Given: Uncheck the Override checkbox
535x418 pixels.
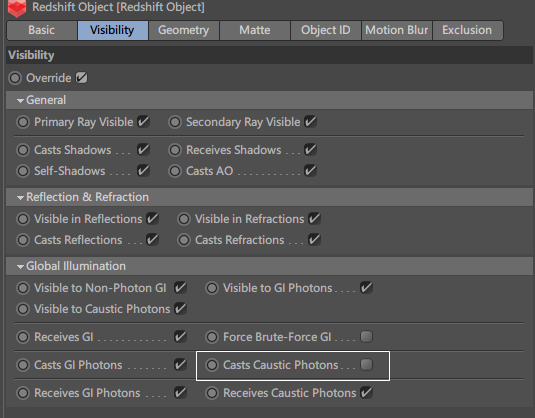Looking at the screenshot, I should [82, 78].
